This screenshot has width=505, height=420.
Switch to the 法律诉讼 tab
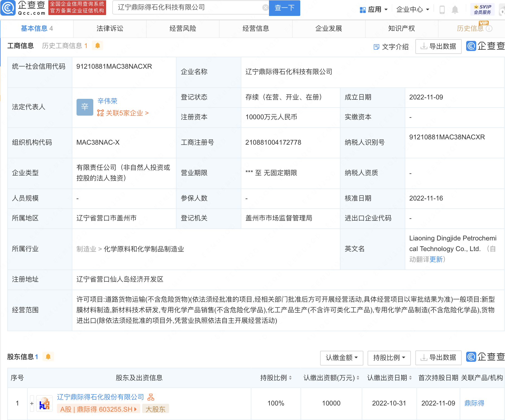coord(109,28)
